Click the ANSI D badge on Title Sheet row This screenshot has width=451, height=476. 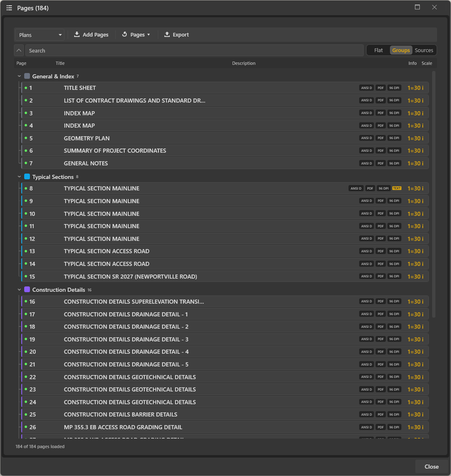coord(367,88)
